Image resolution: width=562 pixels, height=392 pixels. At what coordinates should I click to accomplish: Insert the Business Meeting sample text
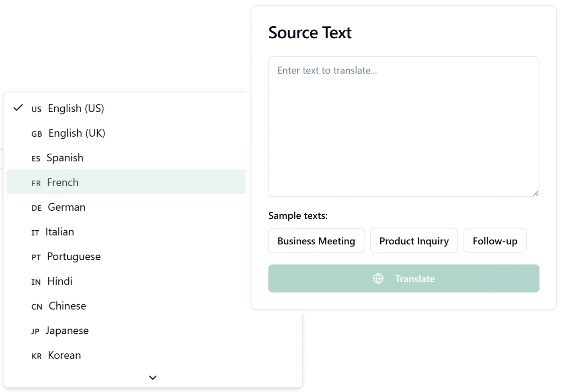click(316, 241)
